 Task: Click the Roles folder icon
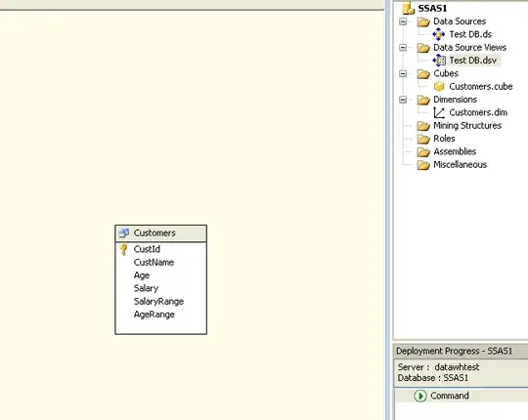(423, 139)
